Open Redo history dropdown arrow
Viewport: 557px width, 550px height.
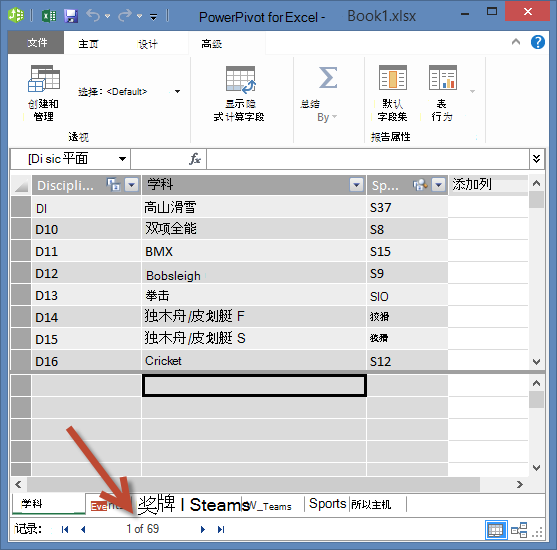[x=139, y=16]
